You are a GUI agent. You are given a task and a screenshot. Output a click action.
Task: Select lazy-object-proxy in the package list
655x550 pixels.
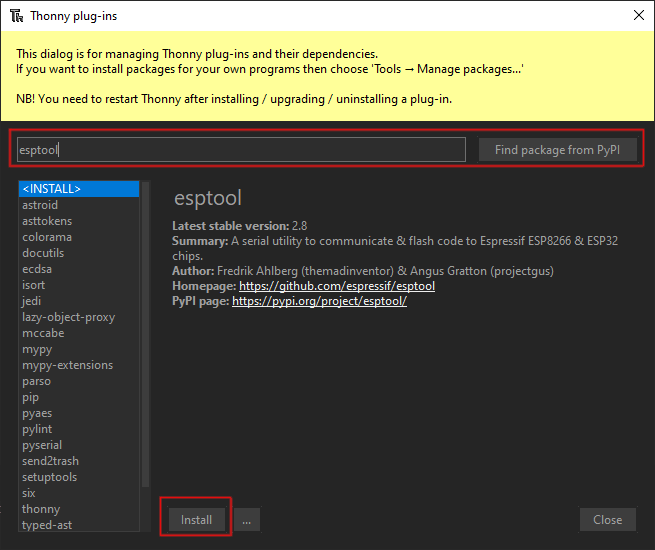click(79, 317)
